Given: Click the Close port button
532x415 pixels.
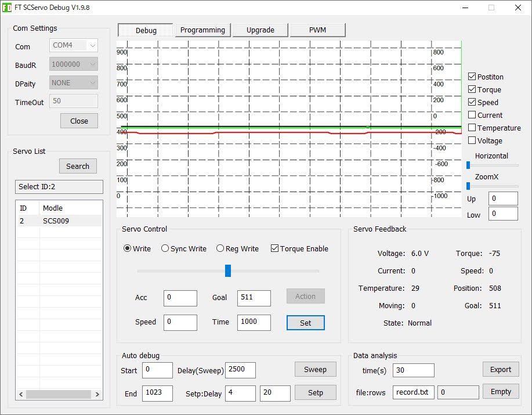Looking at the screenshot, I should pyautogui.click(x=79, y=121).
